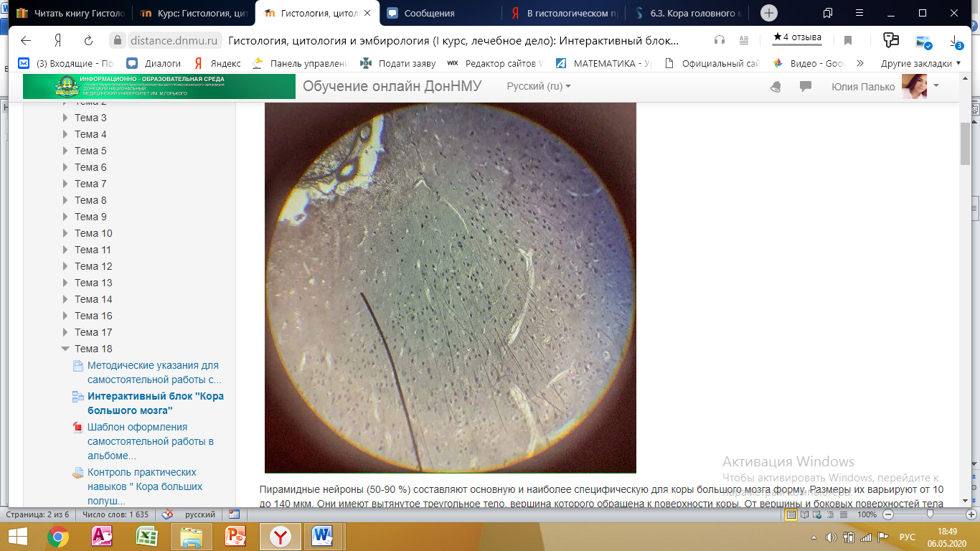980x551 pixels.
Task: Click the microscope image of brain cortex
Action: (451, 288)
